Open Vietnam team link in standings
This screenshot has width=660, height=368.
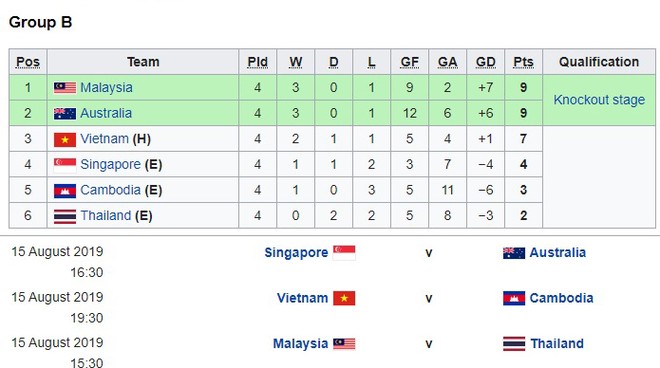[x=104, y=139]
